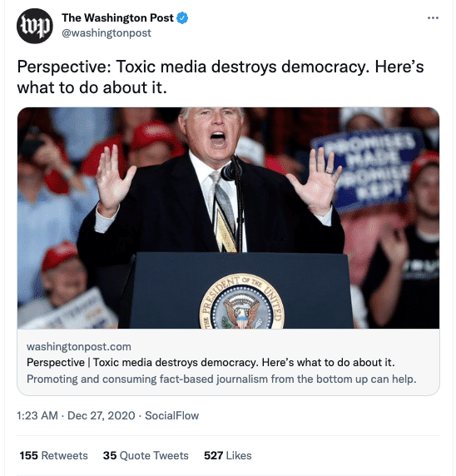The height and width of the screenshot is (476, 456).
Task: Click the blue verified badge
Action: (x=182, y=18)
